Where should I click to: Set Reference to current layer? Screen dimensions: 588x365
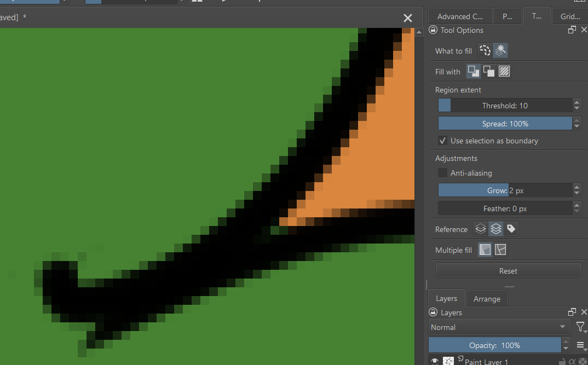(x=480, y=229)
